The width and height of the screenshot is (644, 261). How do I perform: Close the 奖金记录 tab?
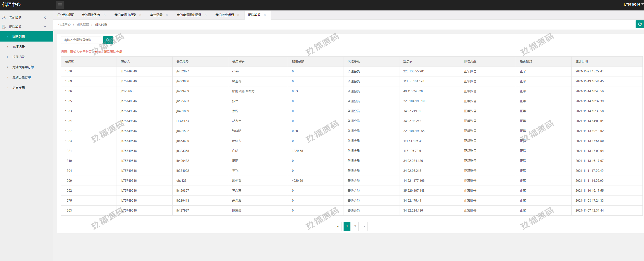tap(167, 15)
